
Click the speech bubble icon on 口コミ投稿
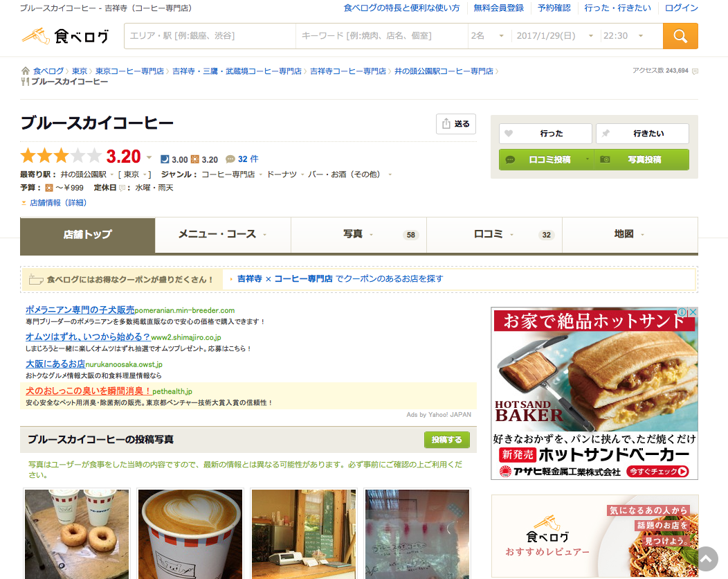510,160
